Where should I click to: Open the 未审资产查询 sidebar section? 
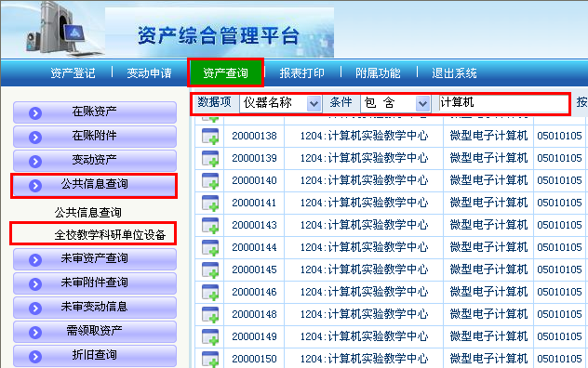point(95,259)
